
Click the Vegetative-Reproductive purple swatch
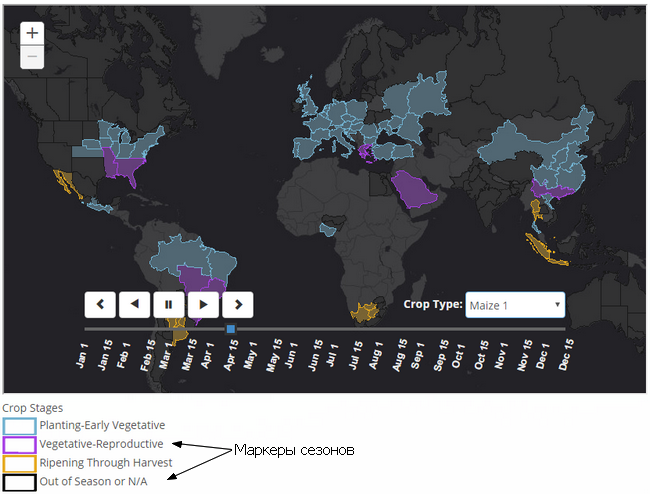[x=19, y=445]
